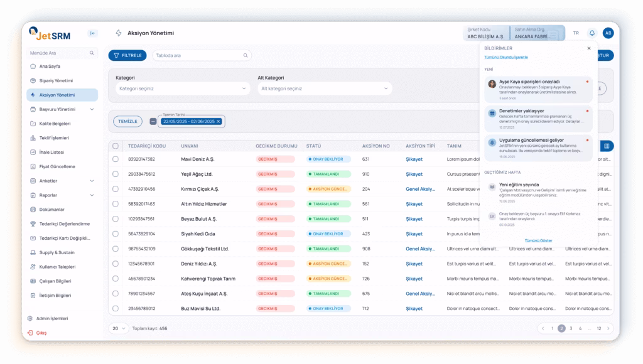The image size is (643, 364).
Task: Click the search icon in Tabloda ara
Action: [246, 55]
